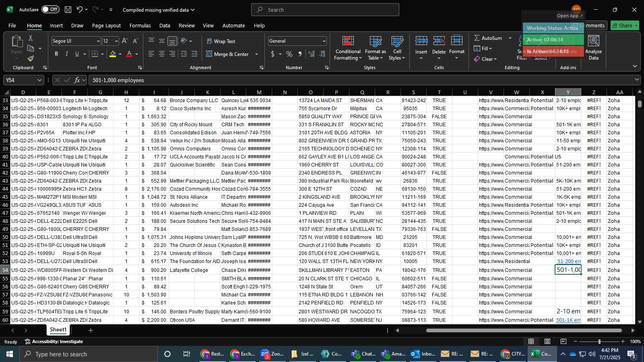The height and width of the screenshot is (362, 644).
Task: Open Cell Styles gallery
Action: pyautogui.click(x=397, y=48)
